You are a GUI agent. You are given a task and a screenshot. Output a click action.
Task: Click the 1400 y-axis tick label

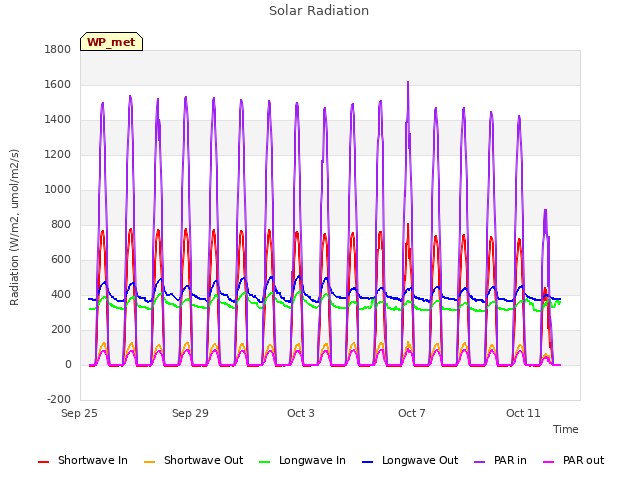[58, 120]
